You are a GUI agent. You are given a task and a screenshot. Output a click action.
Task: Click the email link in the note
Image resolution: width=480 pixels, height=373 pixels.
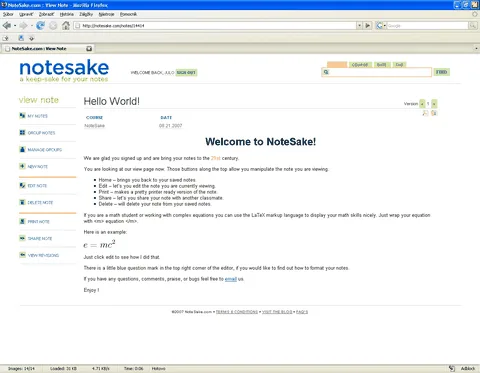tap(231, 279)
